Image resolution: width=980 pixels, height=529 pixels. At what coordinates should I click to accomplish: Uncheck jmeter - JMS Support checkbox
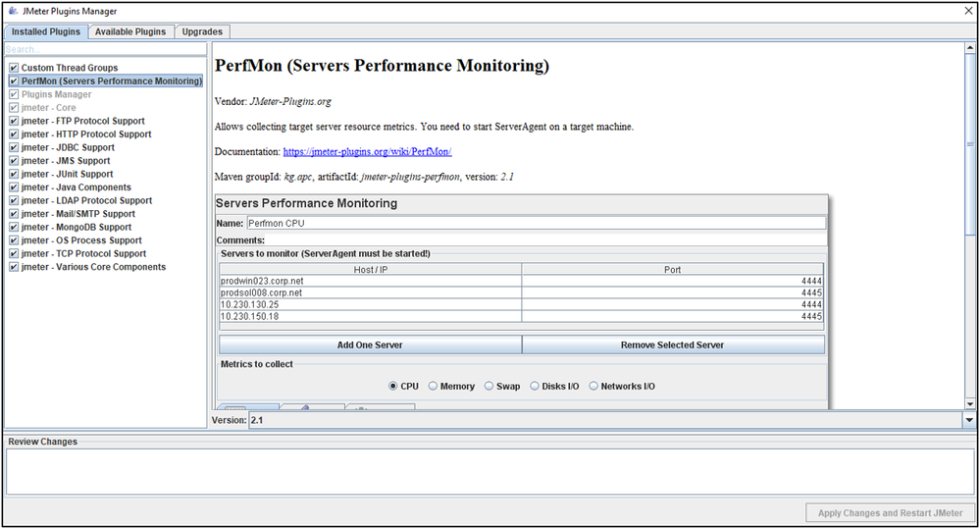coord(14,161)
